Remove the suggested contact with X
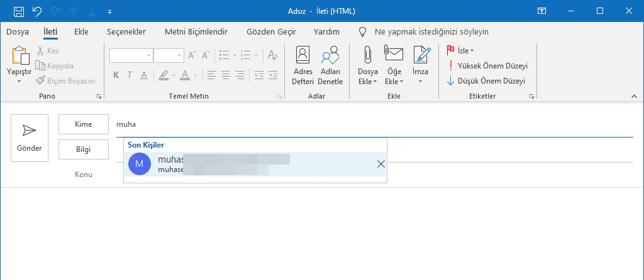Image resolution: width=644 pixels, height=280 pixels. pyautogui.click(x=380, y=164)
